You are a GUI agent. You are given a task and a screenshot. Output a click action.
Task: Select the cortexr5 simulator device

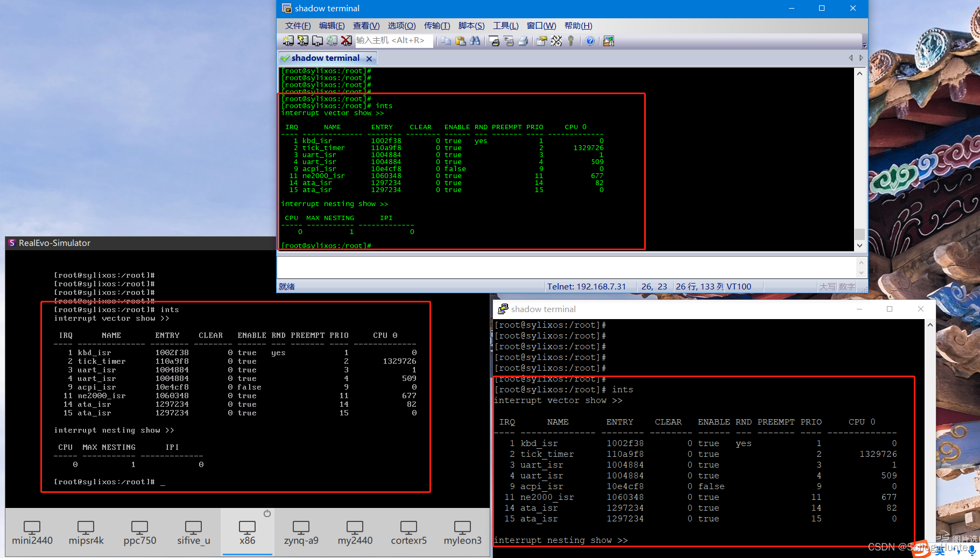click(409, 532)
